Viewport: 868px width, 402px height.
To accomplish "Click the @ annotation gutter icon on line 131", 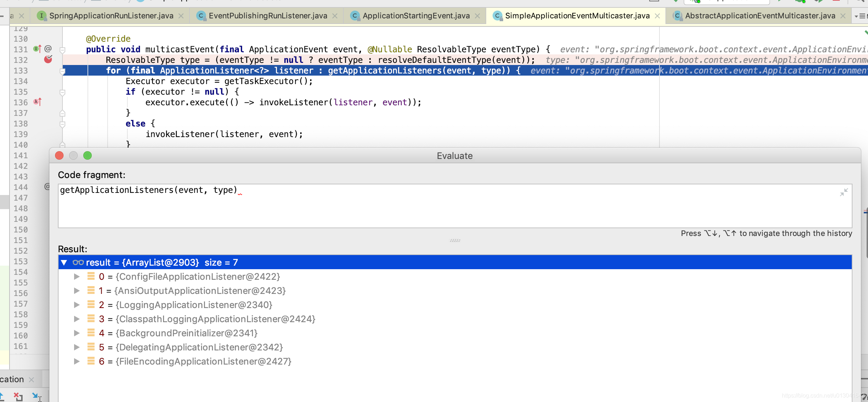I will point(48,48).
